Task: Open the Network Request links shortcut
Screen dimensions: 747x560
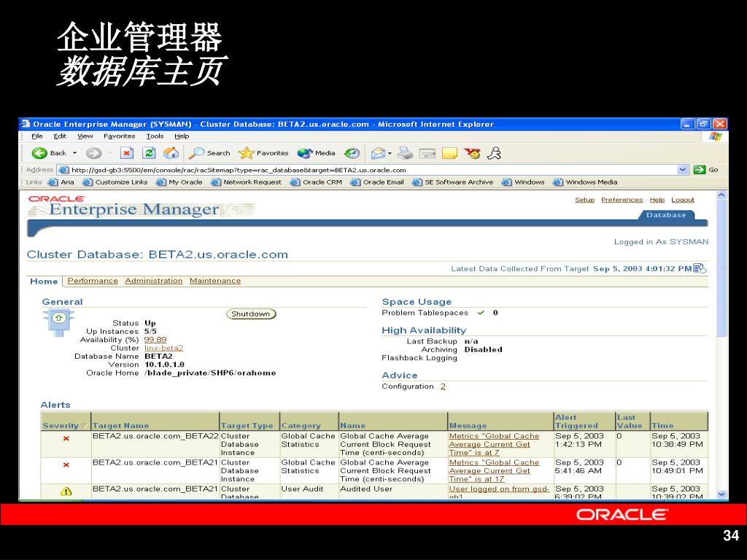Action: (x=247, y=182)
